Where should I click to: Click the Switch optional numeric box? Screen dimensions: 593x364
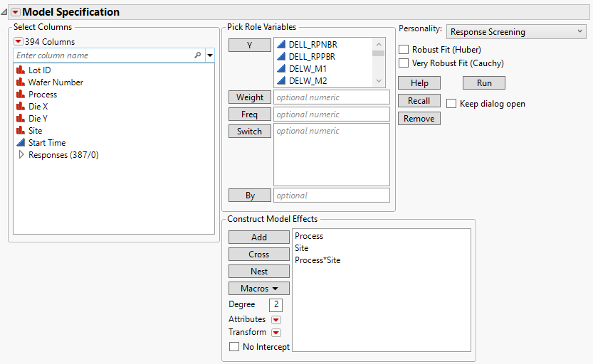[x=332, y=154]
